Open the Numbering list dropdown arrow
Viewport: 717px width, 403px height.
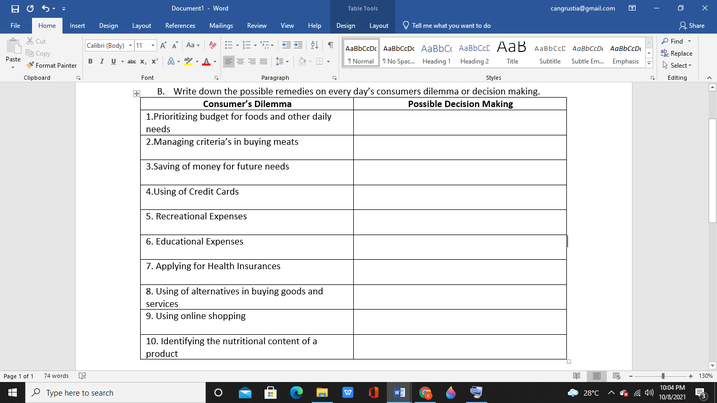tap(255, 45)
